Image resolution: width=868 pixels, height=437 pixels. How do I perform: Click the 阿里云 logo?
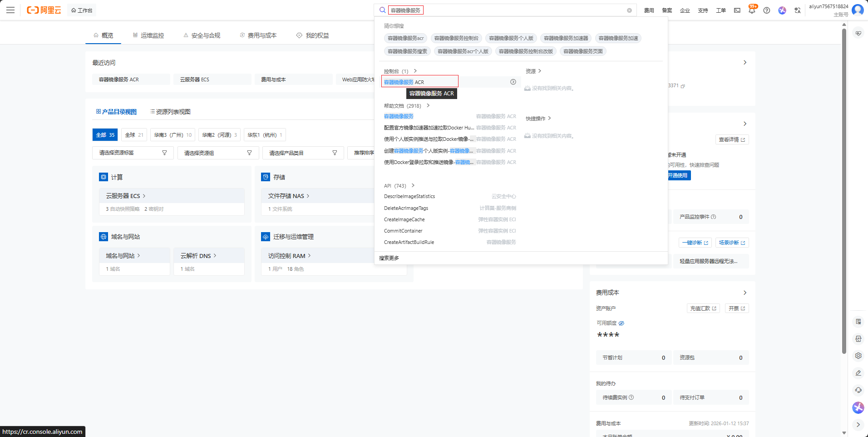coord(44,10)
